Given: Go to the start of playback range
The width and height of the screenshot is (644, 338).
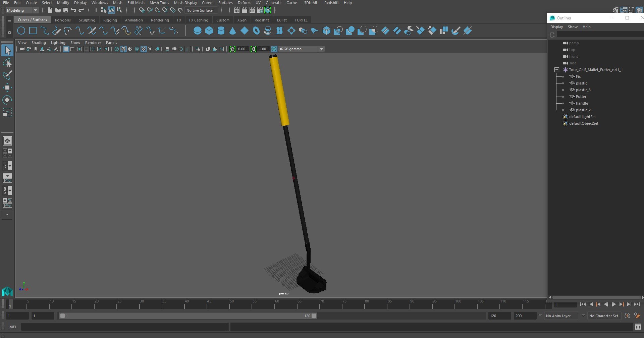Looking at the screenshot, I should pyautogui.click(x=583, y=304).
